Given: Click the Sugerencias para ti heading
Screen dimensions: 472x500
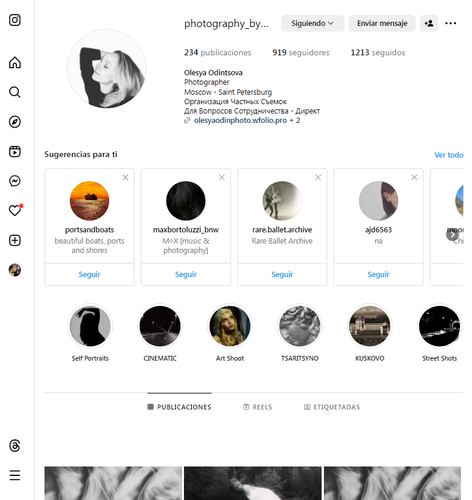Looking at the screenshot, I should point(81,154).
